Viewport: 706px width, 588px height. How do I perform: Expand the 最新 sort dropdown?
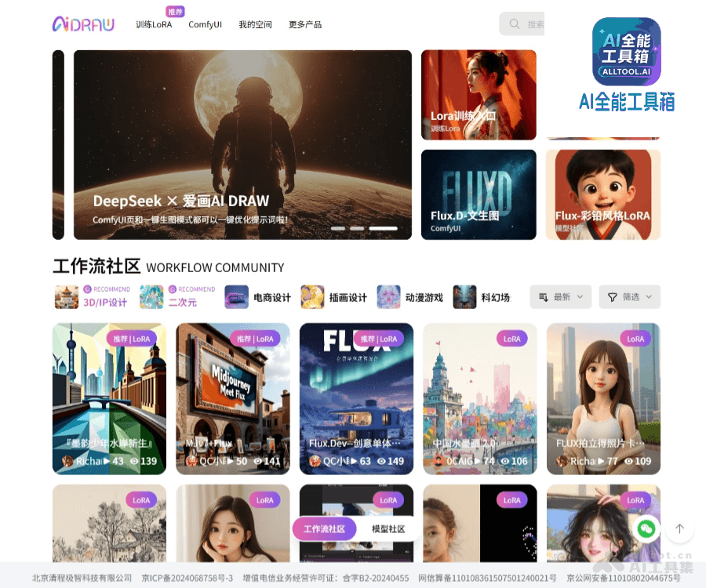coord(561,297)
